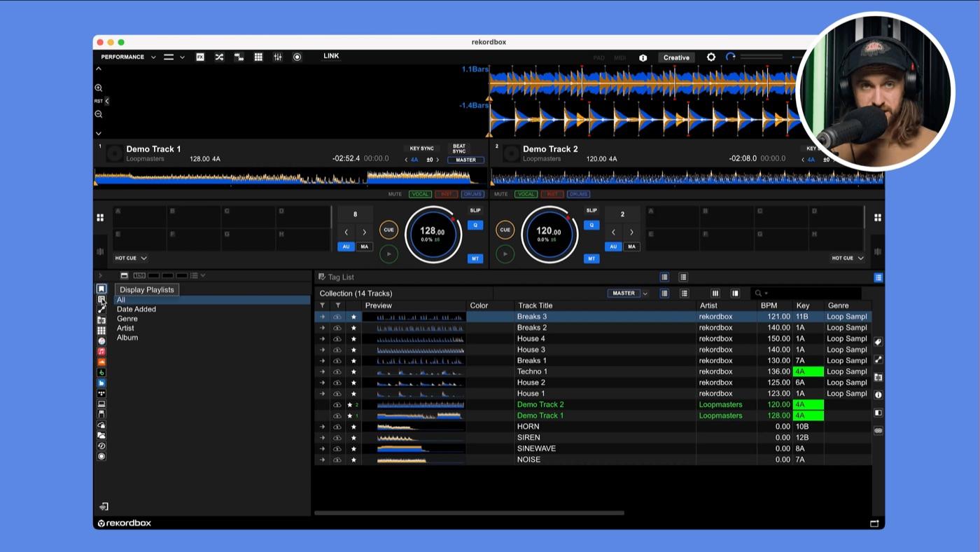The height and width of the screenshot is (552, 980).
Task: Mute VOCAL stem on deck 1
Action: click(x=420, y=194)
